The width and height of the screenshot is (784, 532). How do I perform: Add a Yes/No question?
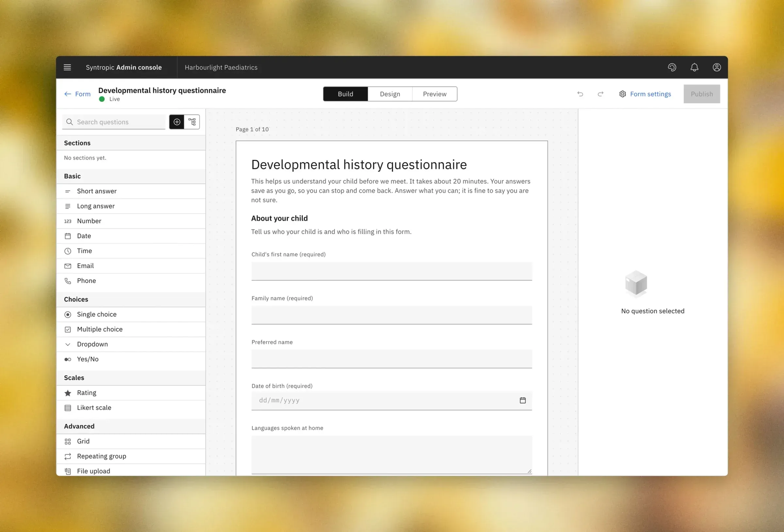pos(131,359)
